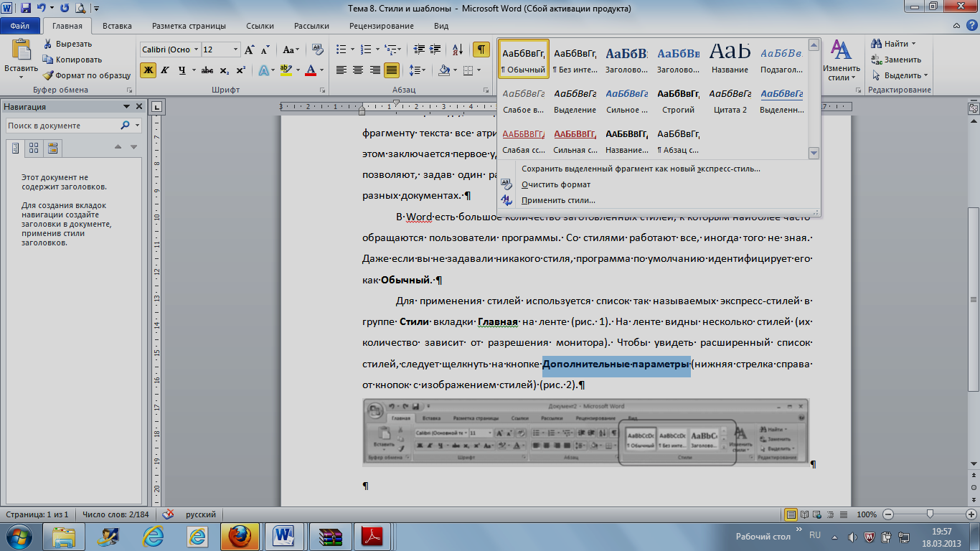The width and height of the screenshot is (980, 551).
Task: Toggle justify alignment
Action: click(392, 70)
